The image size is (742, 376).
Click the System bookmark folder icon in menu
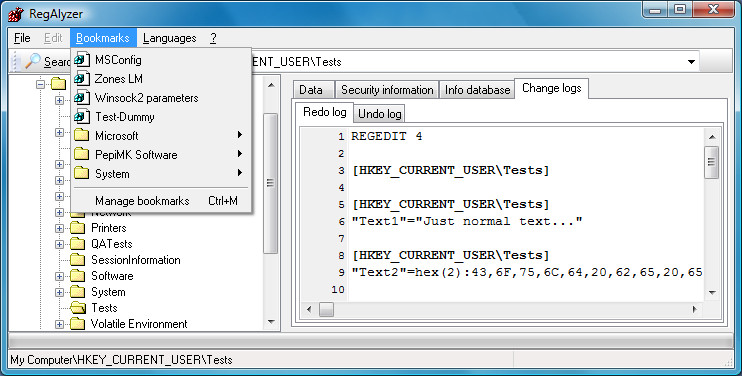82,174
